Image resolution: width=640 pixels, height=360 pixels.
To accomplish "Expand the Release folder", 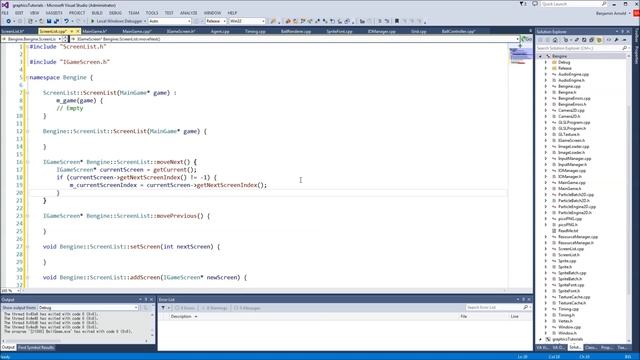I will coord(546,69).
